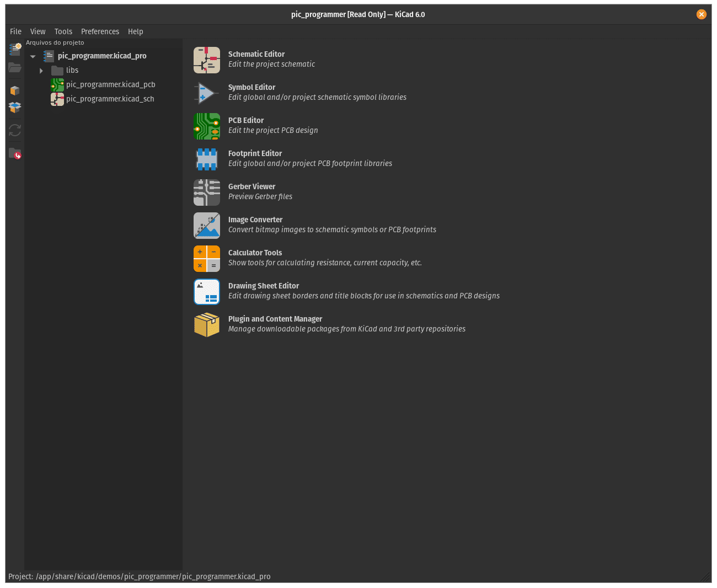The height and width of the screenshot is (588, 717).
Task: Click the Archive project toolbar icon
Action: click(x=15, y=90)
